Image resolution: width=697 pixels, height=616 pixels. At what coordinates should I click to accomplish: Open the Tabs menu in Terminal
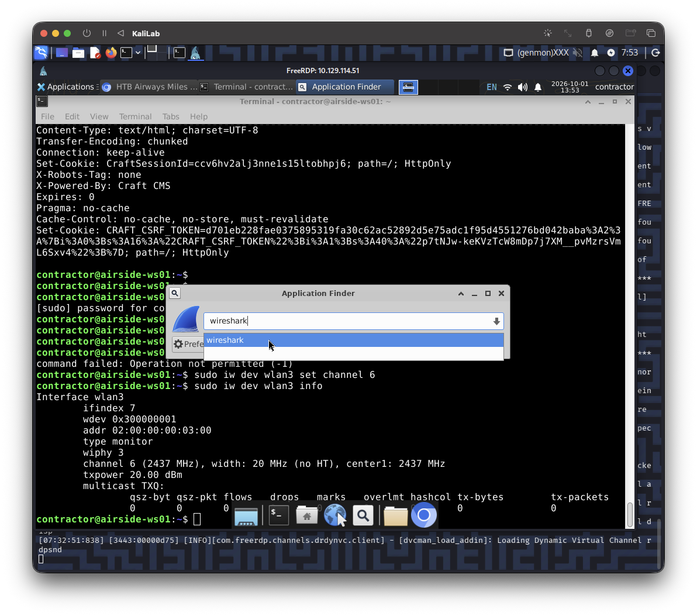(171, 116)
